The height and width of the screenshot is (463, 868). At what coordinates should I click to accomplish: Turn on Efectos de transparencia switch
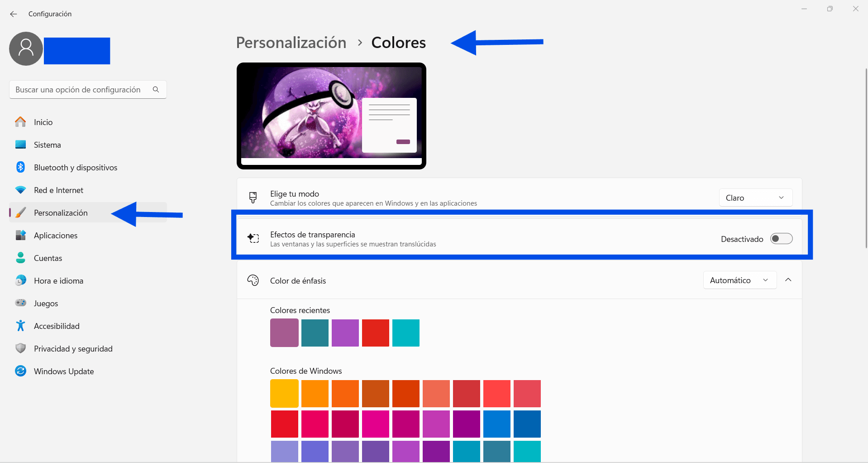(782, 238)
